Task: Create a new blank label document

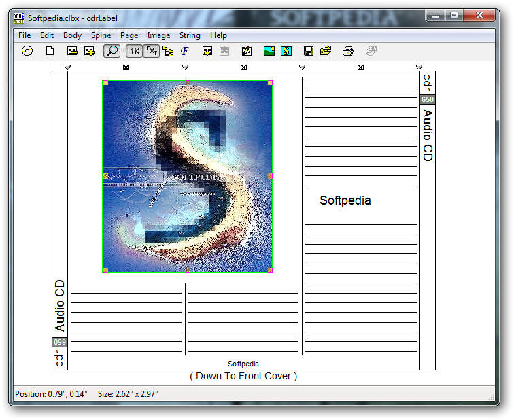Action: pos(50,51)
